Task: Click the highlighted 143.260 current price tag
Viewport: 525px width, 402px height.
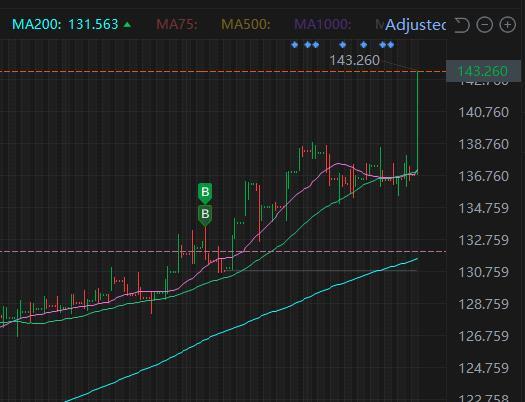Action: pyautogui.click(x=483, y=71)
